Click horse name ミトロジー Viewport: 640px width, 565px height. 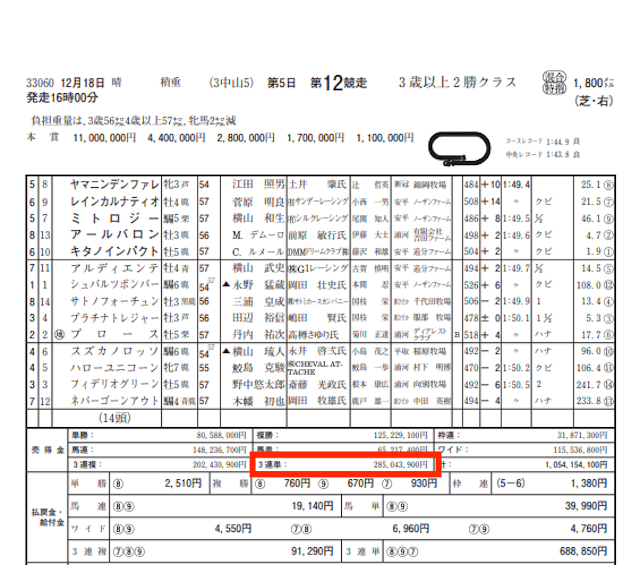[114, 218]
